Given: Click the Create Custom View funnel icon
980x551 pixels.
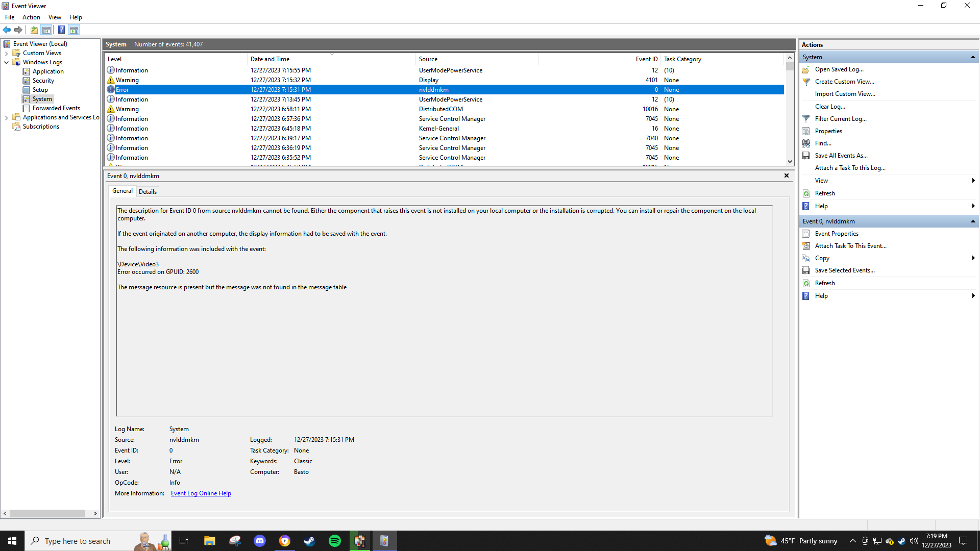Looking at the screenshot, I should [x=806, y=82].
